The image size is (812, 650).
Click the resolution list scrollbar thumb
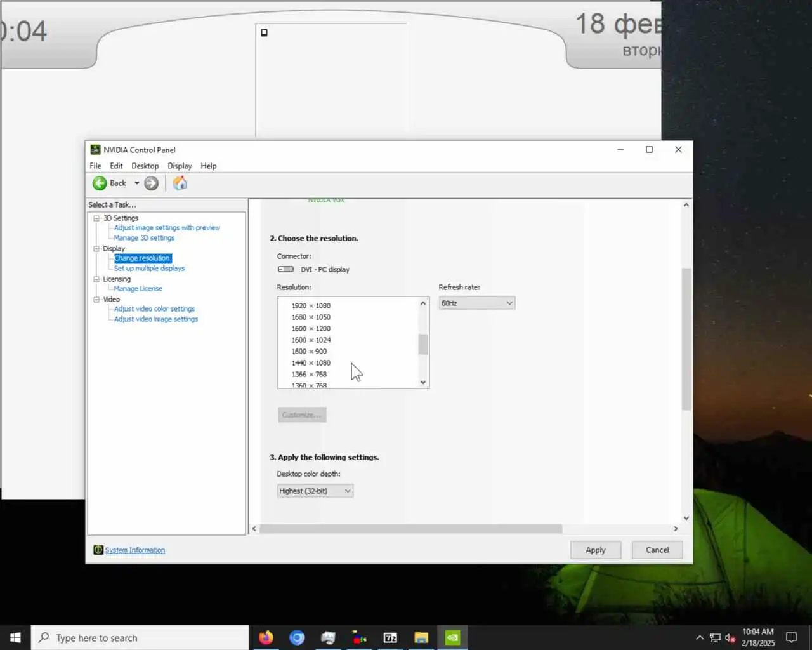423,344
